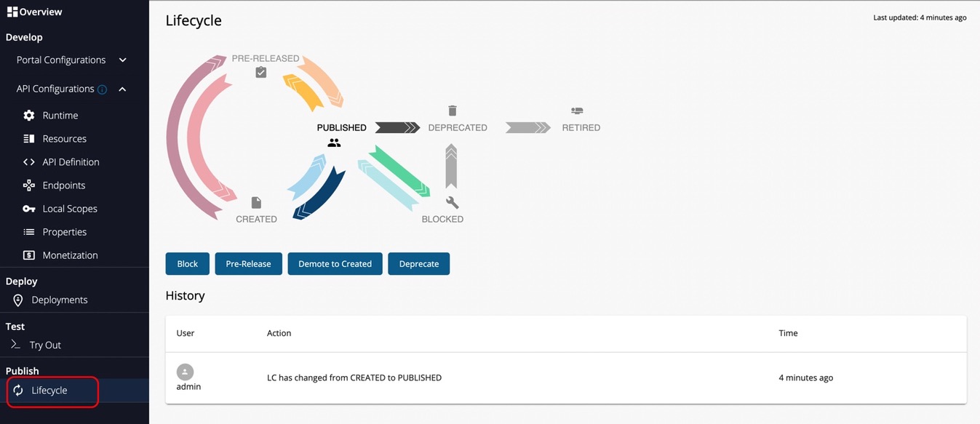
Task: Click the Runtime gear icon
Action: pyautogui.click(x=29, y=116)
